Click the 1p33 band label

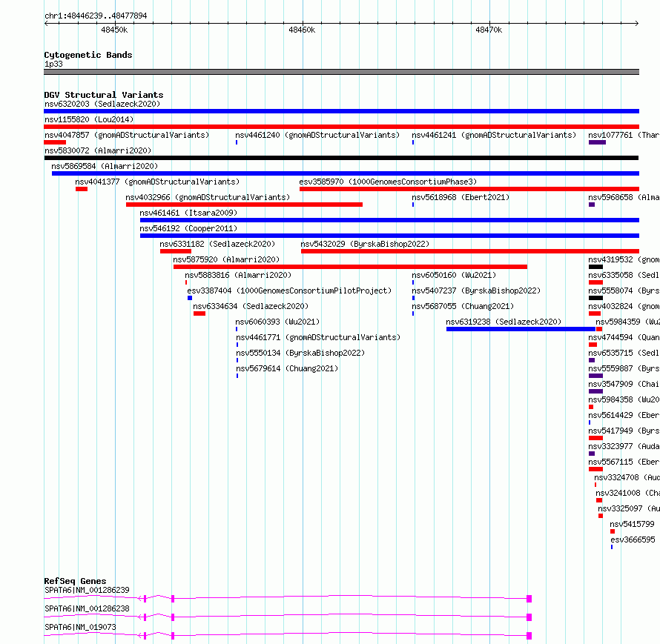coord(53,64)
